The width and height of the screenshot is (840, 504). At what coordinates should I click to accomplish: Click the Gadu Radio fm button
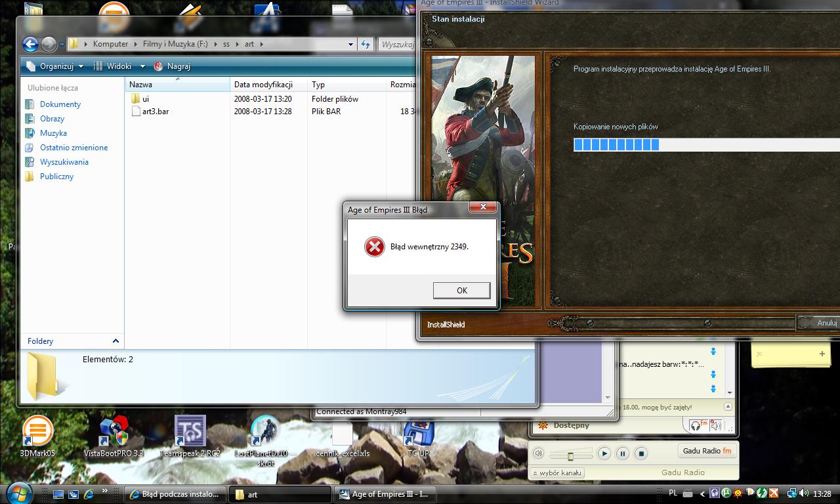point(707,451)
